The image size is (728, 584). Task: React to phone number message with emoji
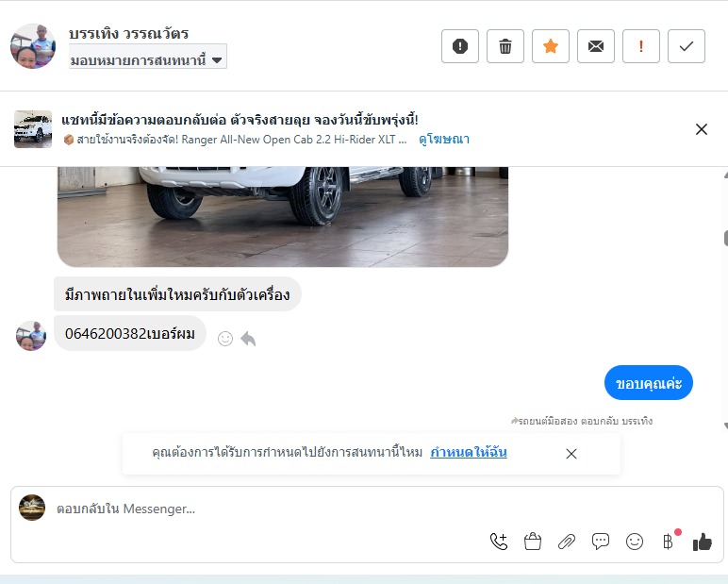[x=225, y=339]
